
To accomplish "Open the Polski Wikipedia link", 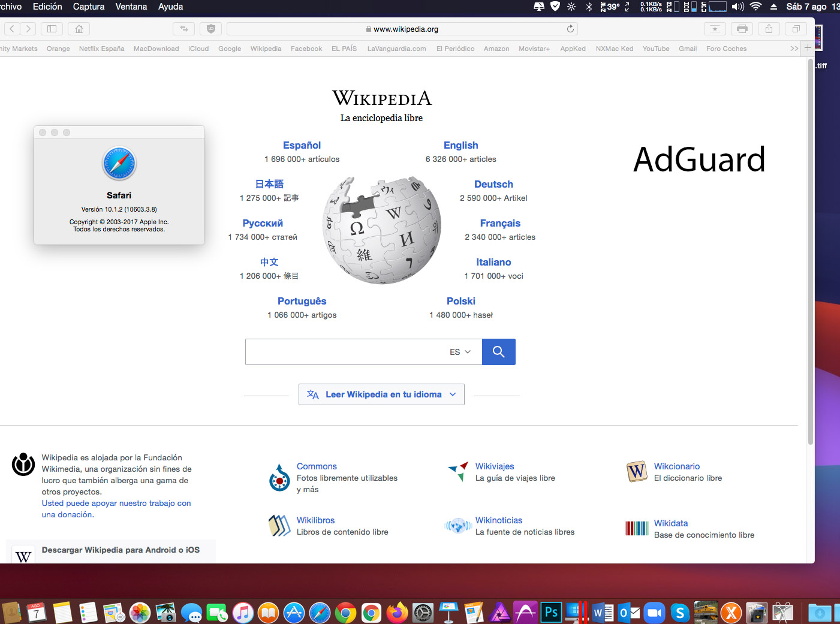I will coord(461,301).
